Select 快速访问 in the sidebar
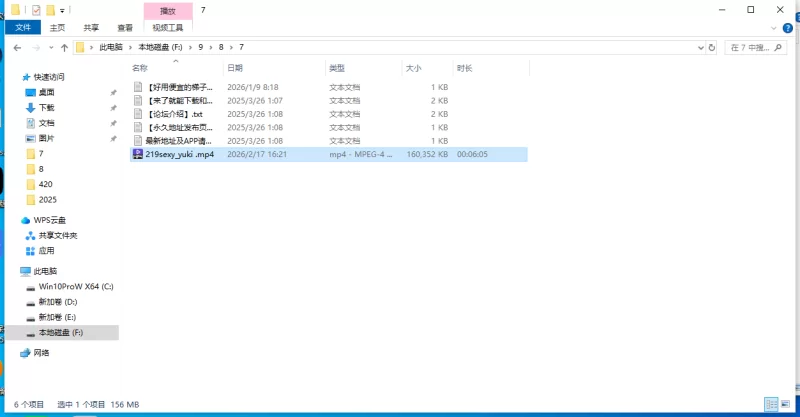800x417 pixels. (48, 77)
